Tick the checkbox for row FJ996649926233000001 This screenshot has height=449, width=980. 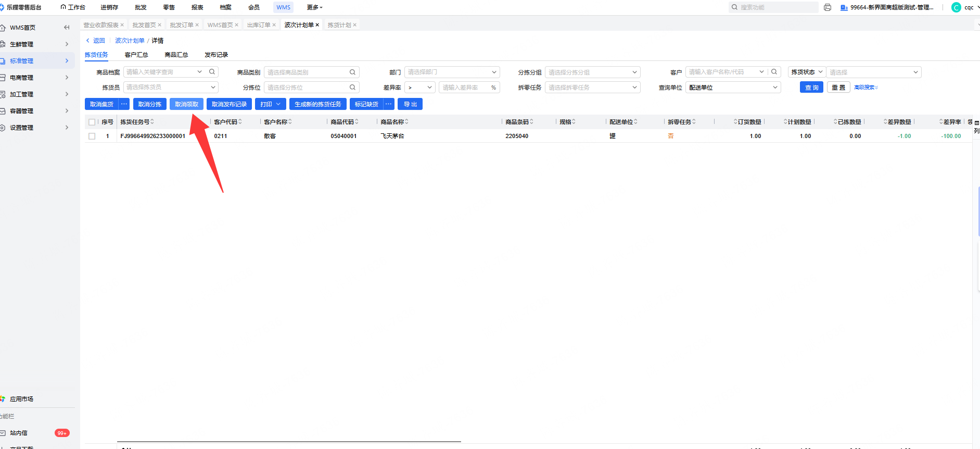[x=92, y=136]
